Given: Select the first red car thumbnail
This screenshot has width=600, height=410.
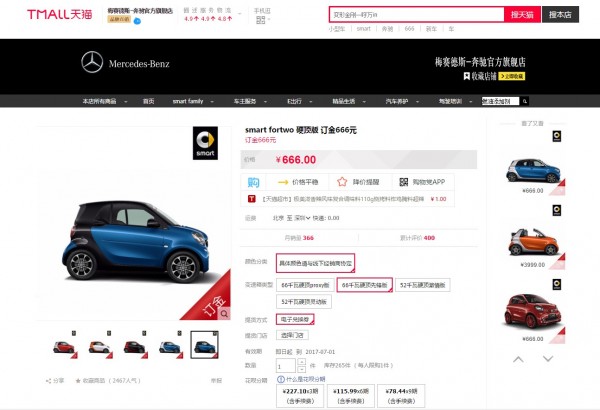Looking at the screenshot, I should [63, 346].
